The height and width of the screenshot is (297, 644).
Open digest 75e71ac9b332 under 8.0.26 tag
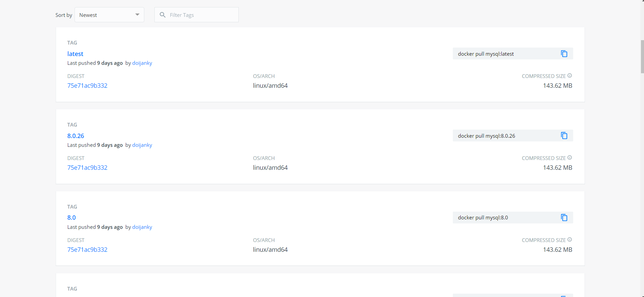[87, 168]
